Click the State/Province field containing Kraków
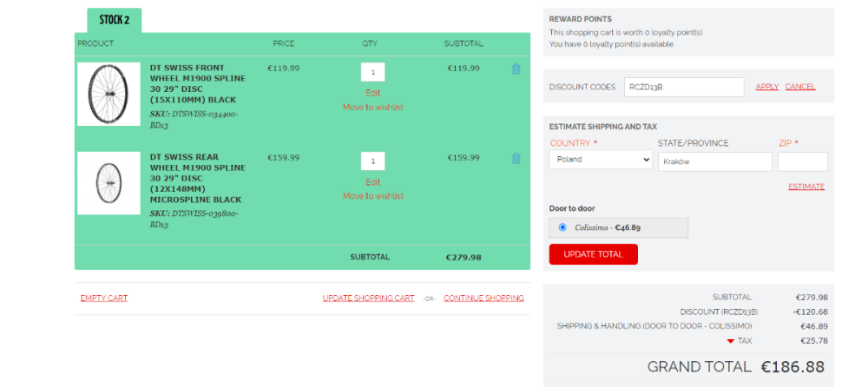Screen dimensions: 868x387 pos(714,161)
